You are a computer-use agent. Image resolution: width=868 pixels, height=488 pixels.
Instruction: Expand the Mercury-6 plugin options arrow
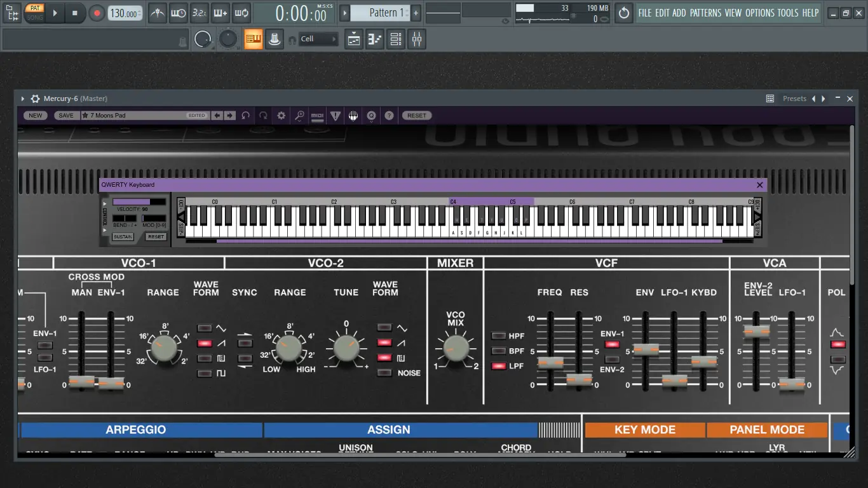pyautogui.click(x=23, y=99)
